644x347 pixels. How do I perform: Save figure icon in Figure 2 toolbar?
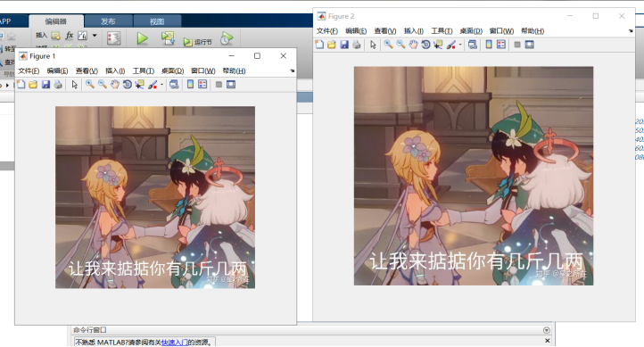(x=344, y=45)
